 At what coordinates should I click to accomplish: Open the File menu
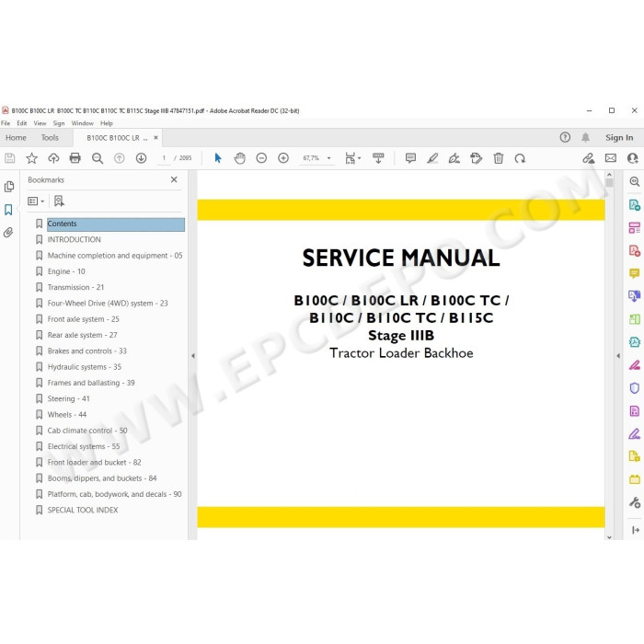6,123
